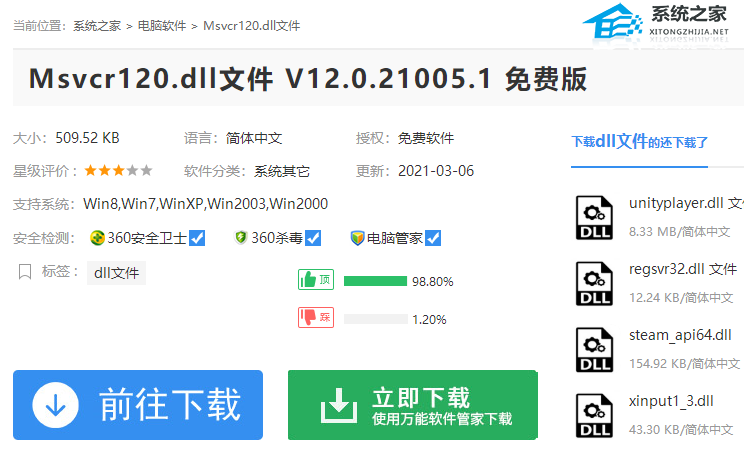
Task: Click the license value 免费软件
Action: pyautogui.click(x=426, y=138)
